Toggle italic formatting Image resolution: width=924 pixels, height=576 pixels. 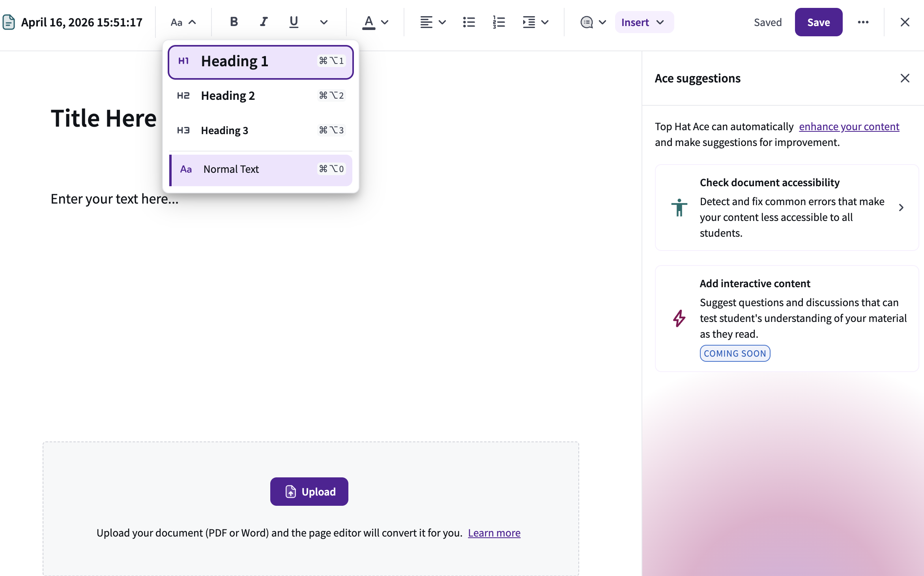(264, 22)
